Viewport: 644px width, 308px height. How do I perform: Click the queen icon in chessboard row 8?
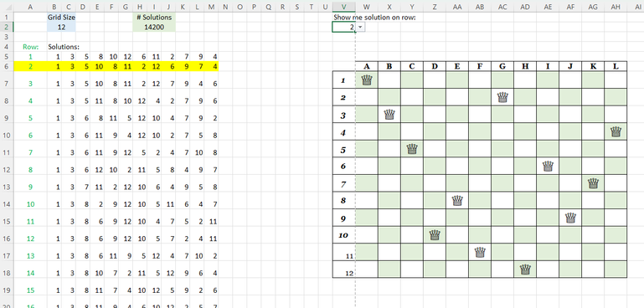(457, 201)
